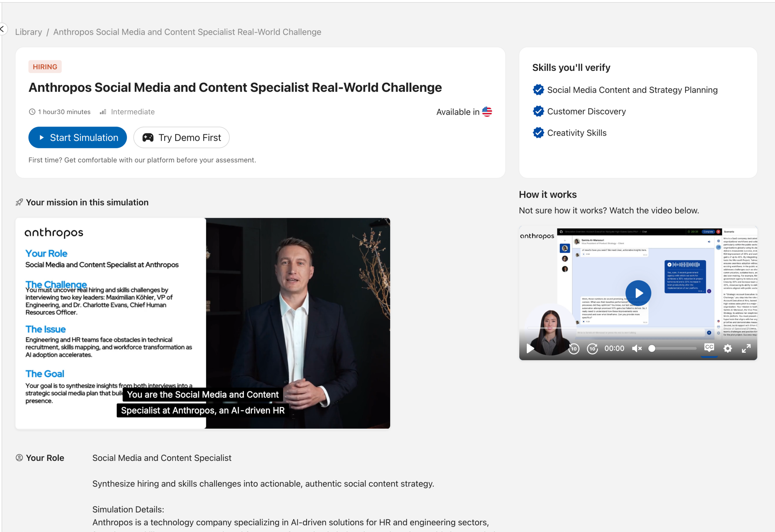
Task: Click the rocket icon beside Your mission
Action: point(19,203)
